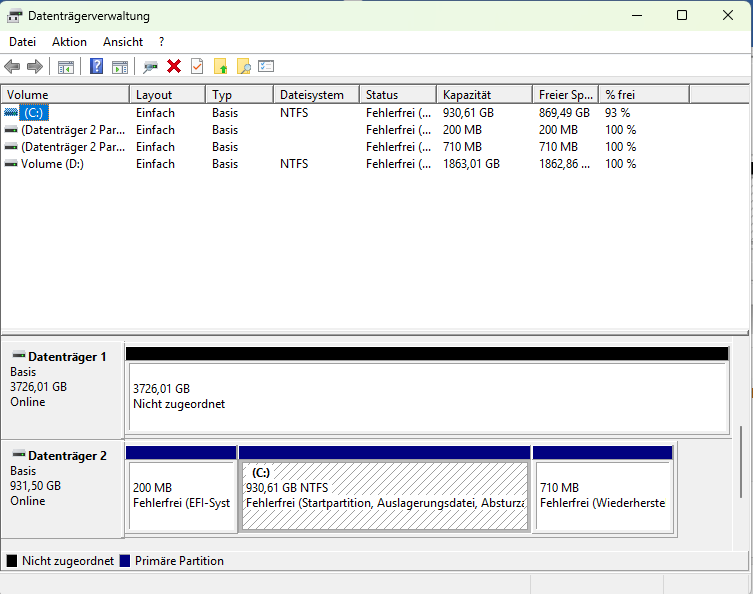The height and width of the screenshot is (594, 753).
Task: Click the checkmark properties toolbar icon
Action: pos(197,66)
